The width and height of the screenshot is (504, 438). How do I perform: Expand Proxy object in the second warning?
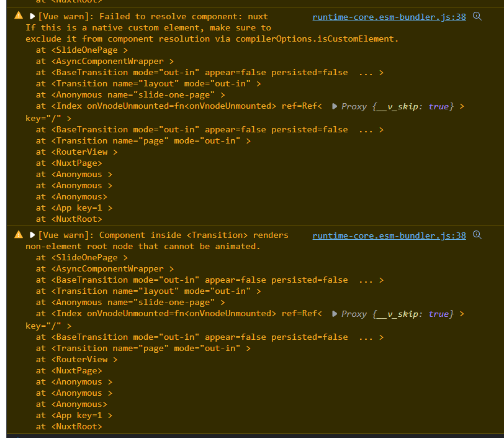(335, 314)
